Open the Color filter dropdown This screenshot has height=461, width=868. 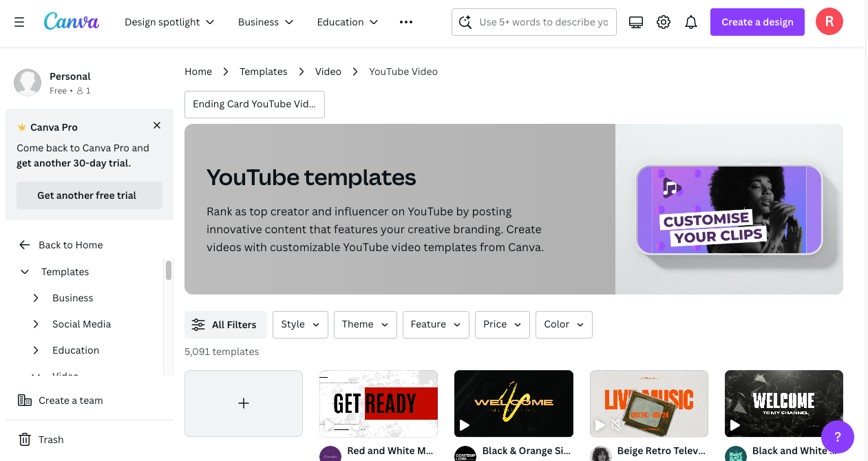tap(564, 325)
